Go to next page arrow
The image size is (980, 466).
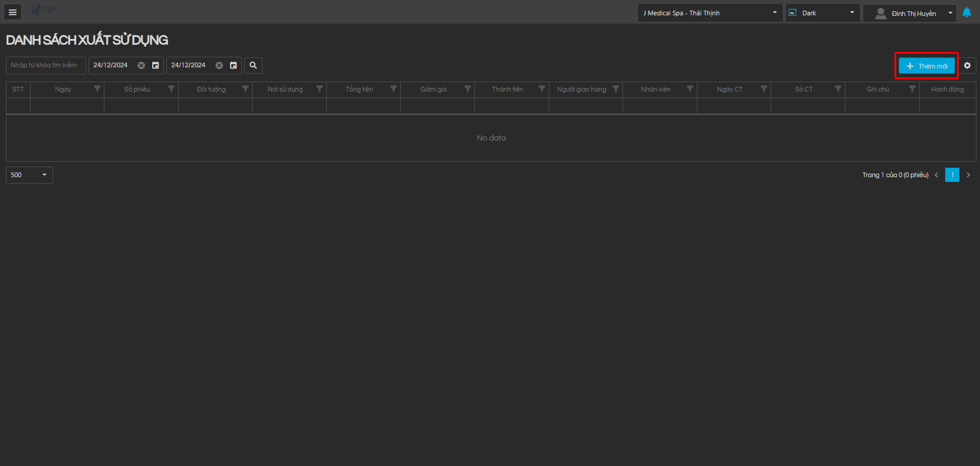[968, 175]
